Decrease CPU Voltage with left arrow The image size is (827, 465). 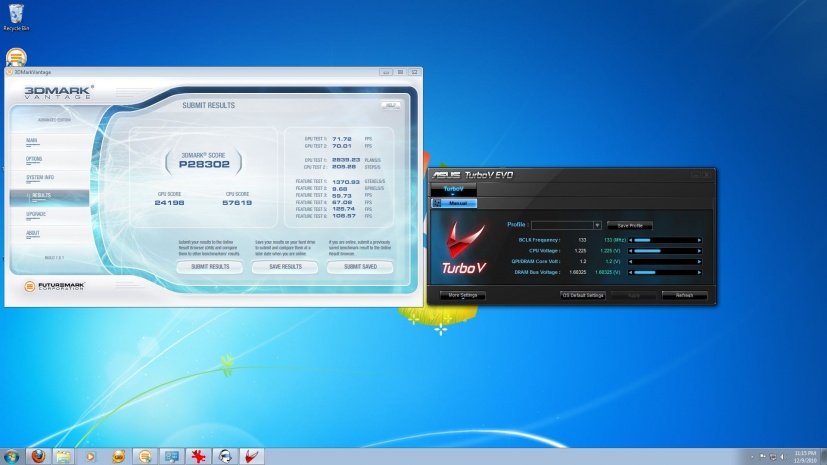tap(630, 251)
